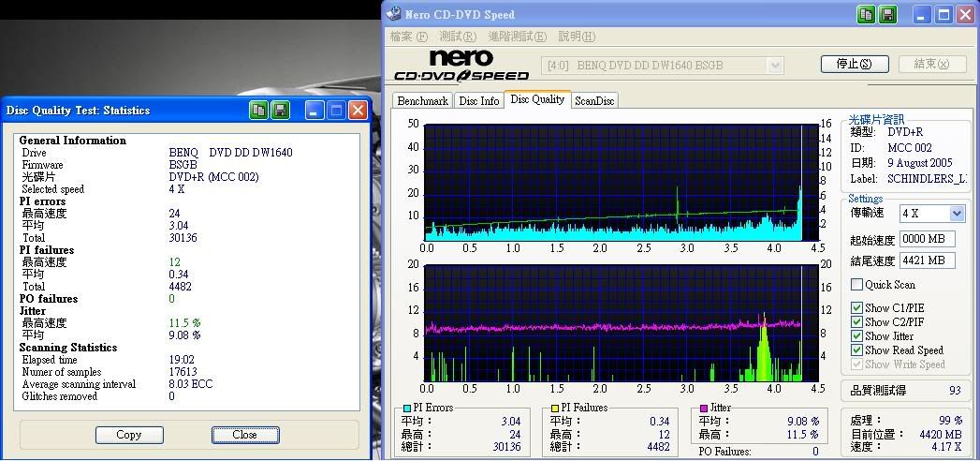The width and height of the screenshot is (980, 461).
Task: Click the PO Failures count in main window
Action: pyautogui.click(x=815, y=451)
